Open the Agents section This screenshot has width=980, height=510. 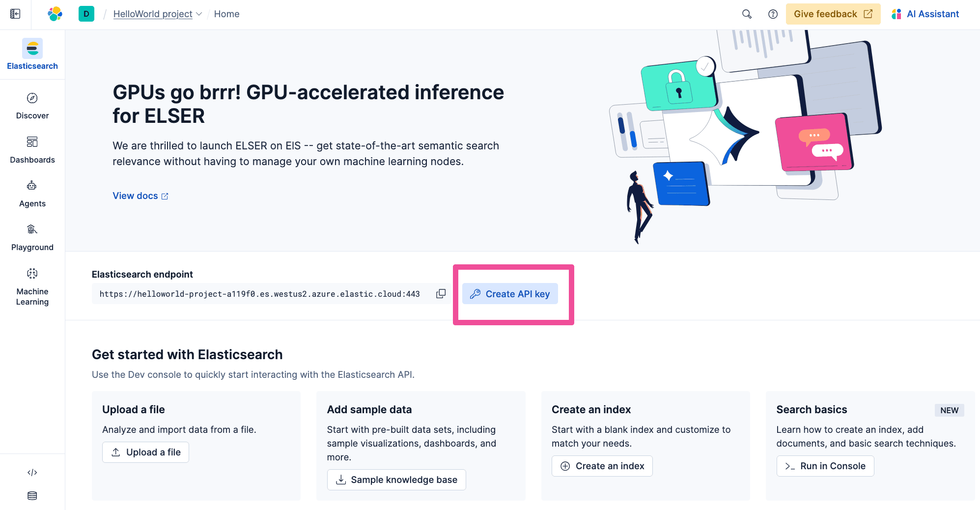pyautogui.click(x=32, y=193)
